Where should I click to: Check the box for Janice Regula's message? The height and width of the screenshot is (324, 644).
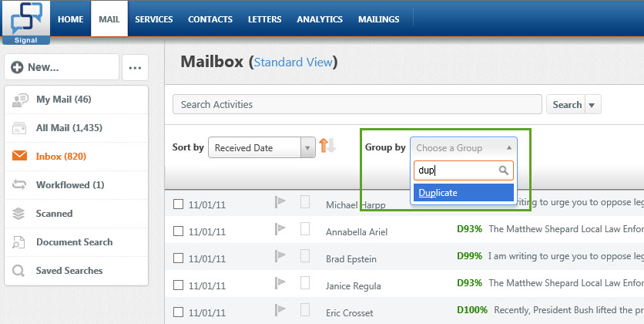click(178, 285)
